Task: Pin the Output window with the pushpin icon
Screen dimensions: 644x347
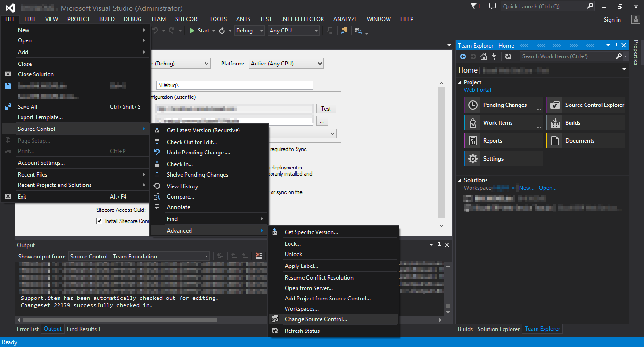Action: click(x=439, y=245)
